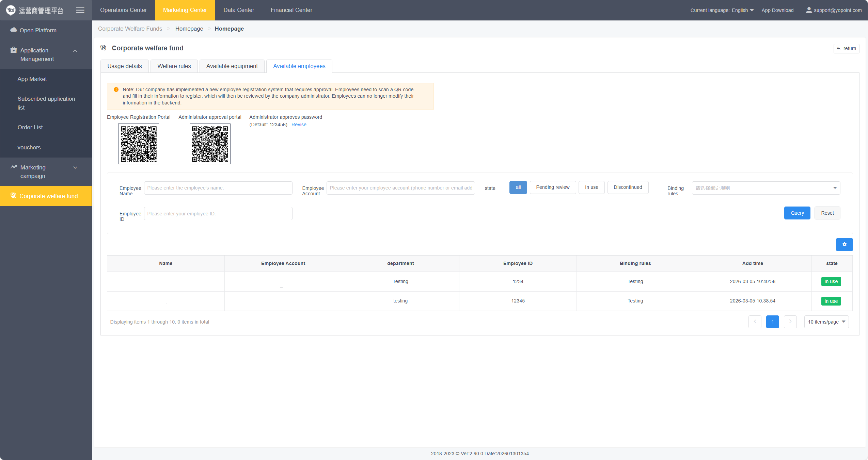
Task: Switch to Data Center tab
Action: click(x=239, y=10)
